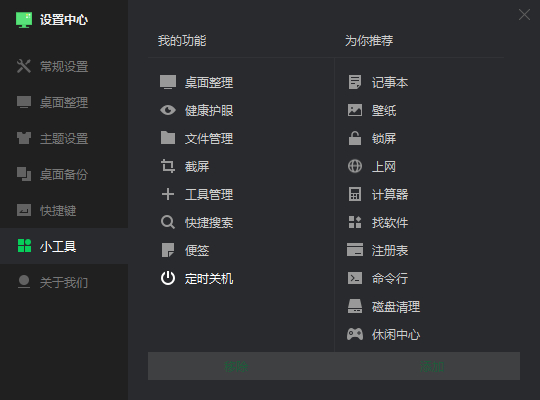The width and height of the screenshot is (540, 400).
Task: Select the 上网 globe icon
Action: [x=355, y=166]
